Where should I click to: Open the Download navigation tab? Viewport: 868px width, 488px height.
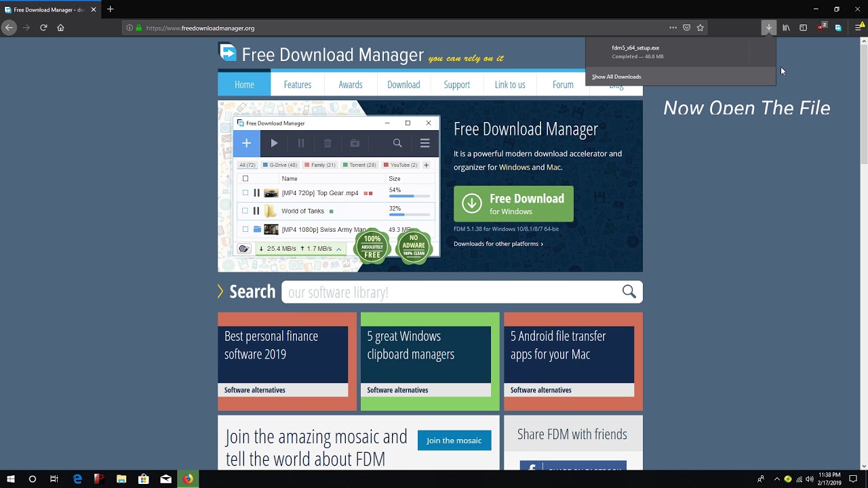pos(403,85)
